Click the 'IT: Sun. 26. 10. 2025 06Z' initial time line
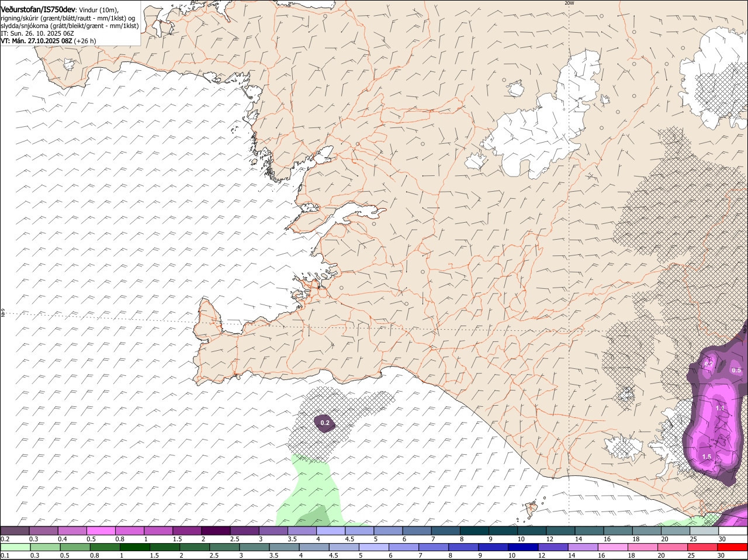Screen dimensions: 748x560 37,33
